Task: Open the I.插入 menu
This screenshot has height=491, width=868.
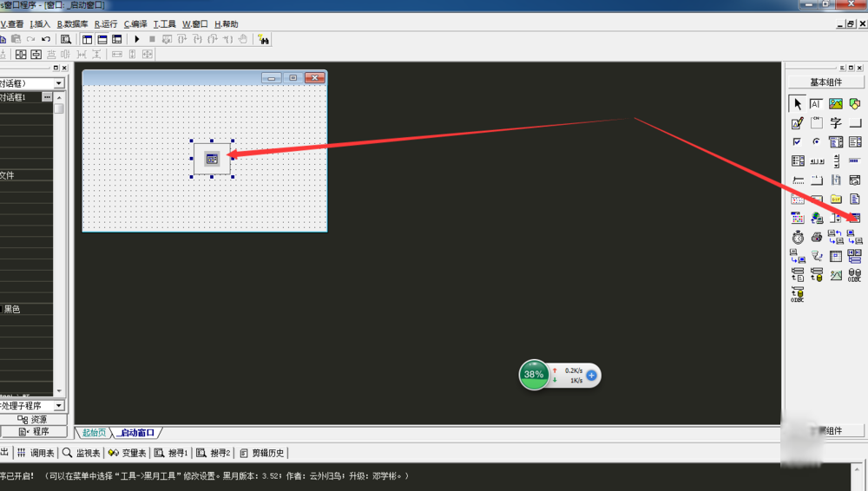Action: point(40,24)
